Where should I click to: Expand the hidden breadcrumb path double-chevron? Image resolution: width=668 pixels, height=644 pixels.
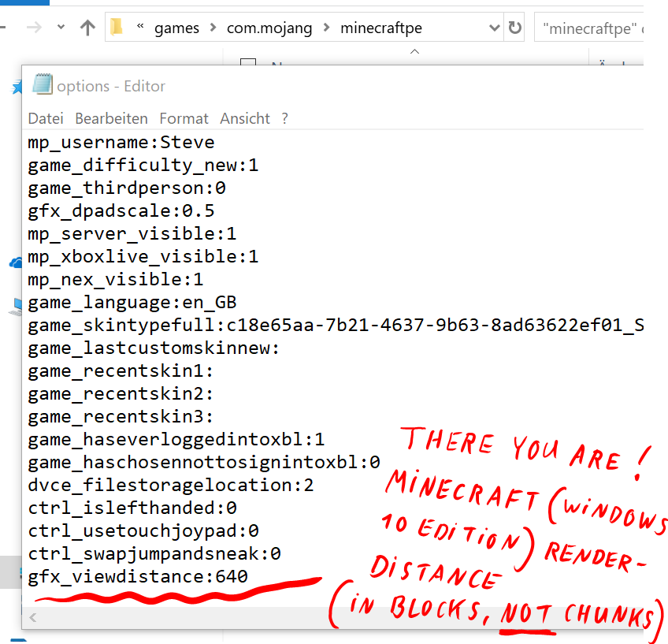[x=140, y=28]
